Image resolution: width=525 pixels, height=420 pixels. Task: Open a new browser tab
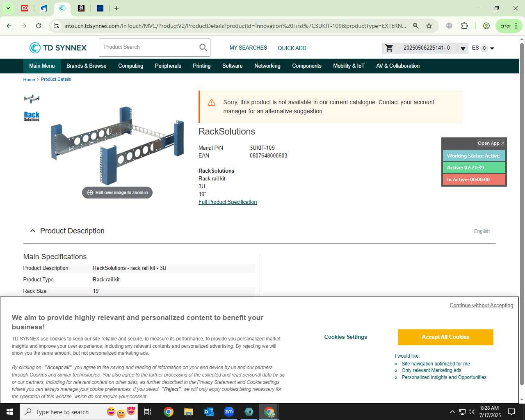[x=116, y=8]
